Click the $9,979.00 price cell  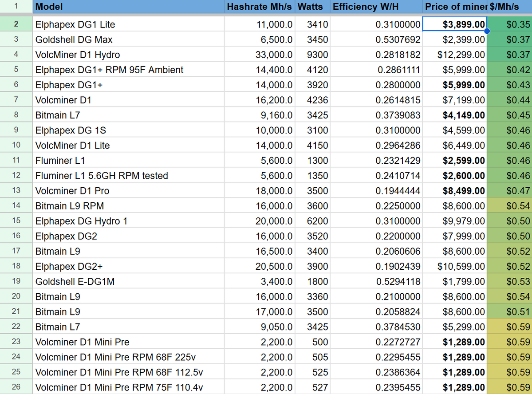point(455,221)
